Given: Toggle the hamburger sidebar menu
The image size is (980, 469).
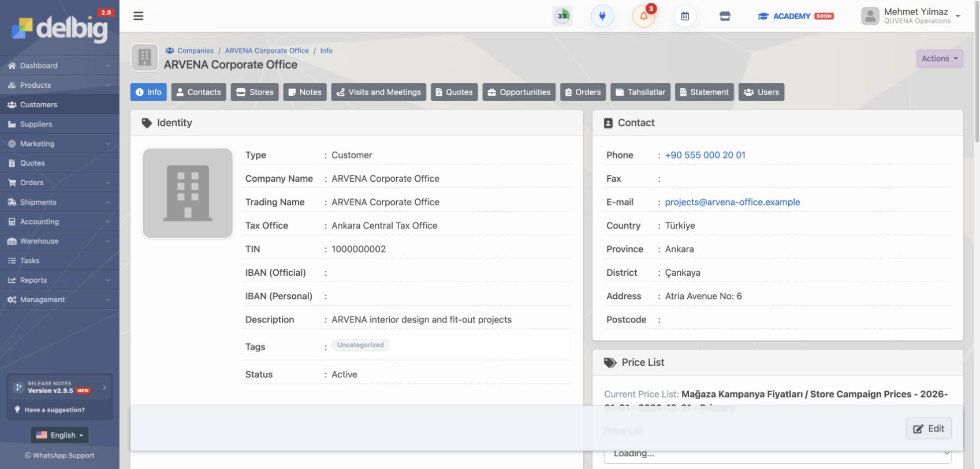Looking at the screenshot, I should (x=139, y=16).
